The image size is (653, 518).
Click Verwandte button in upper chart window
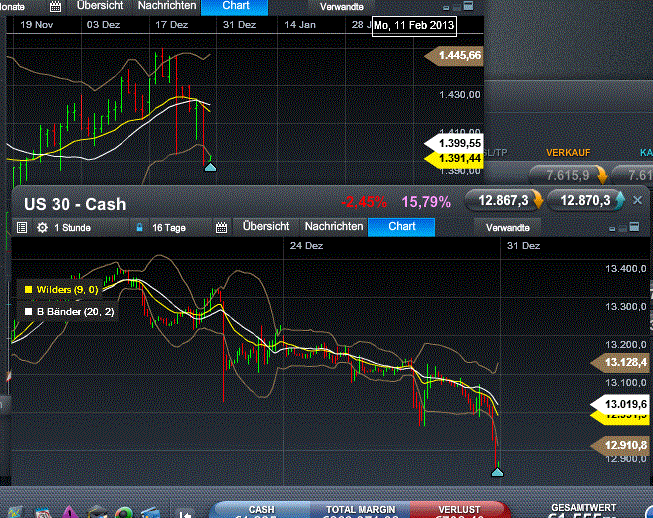click(x=341, y=7)
